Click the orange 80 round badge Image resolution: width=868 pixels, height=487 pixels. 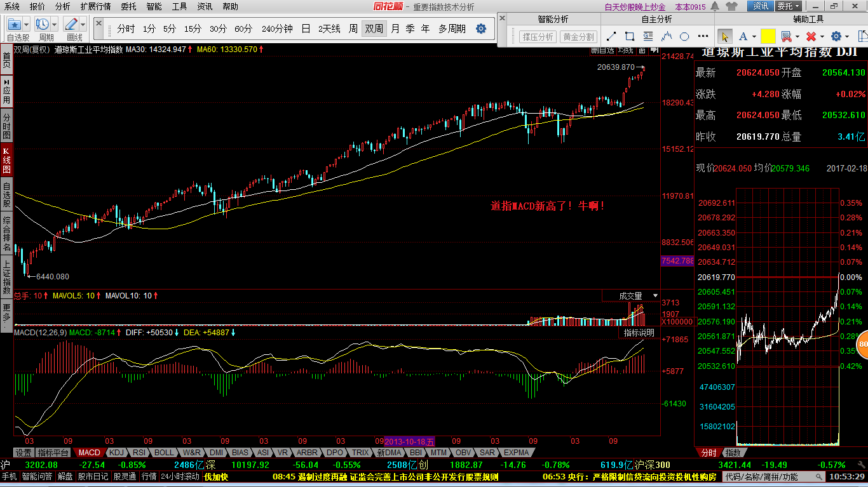click(x=862, y=345)
